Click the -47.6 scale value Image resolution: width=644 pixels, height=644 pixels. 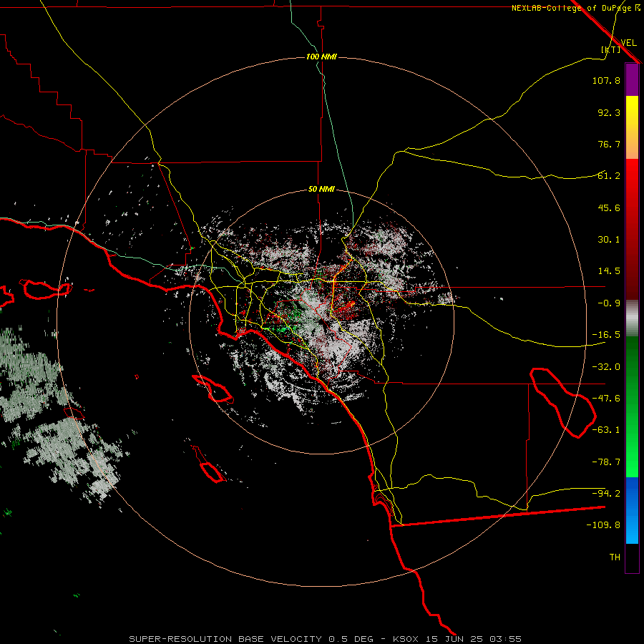click(x=606, y=399)
